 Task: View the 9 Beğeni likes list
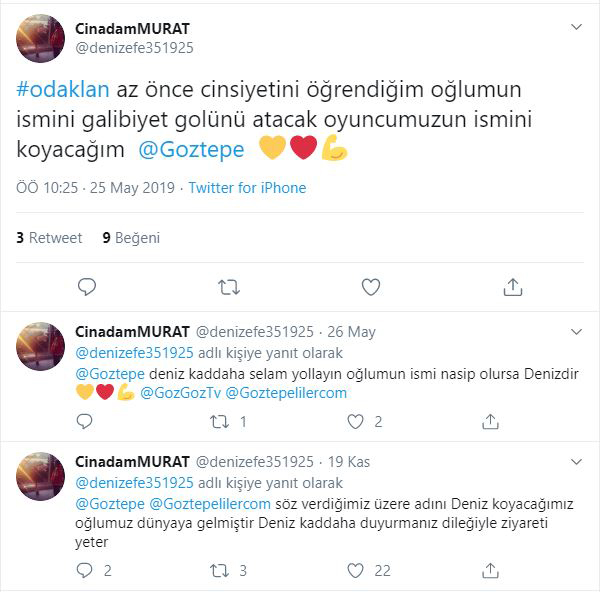point(131,238)
